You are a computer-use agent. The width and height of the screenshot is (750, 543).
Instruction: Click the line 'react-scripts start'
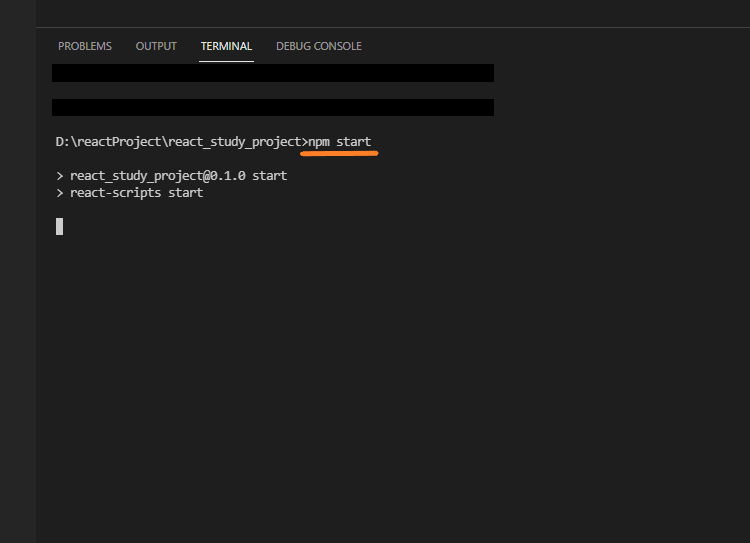136,193
